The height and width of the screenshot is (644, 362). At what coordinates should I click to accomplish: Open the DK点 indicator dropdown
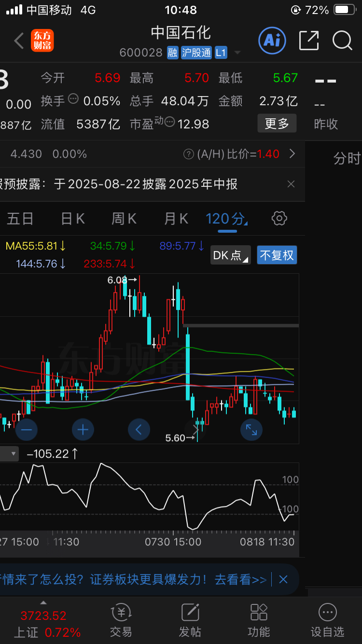[x=231, y=255]
